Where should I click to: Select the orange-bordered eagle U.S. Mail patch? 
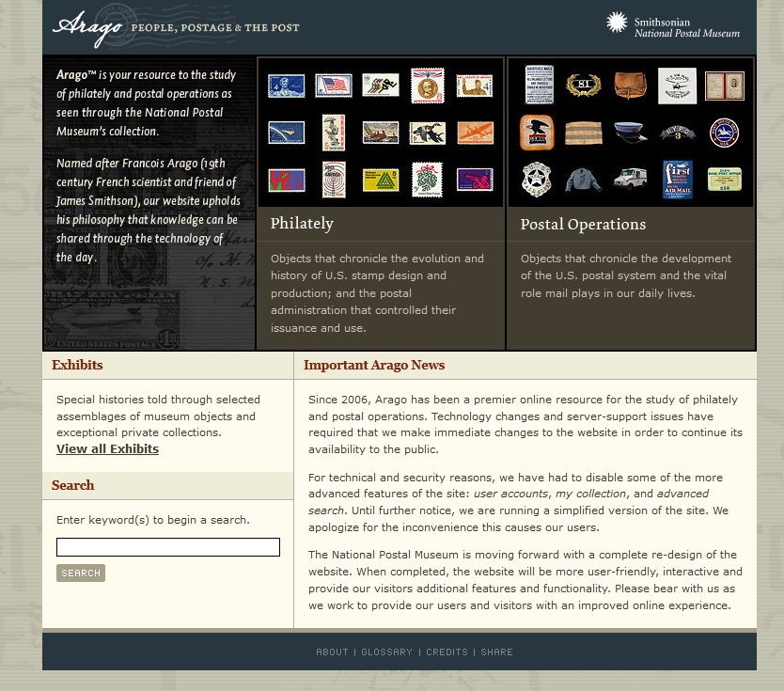537,133
